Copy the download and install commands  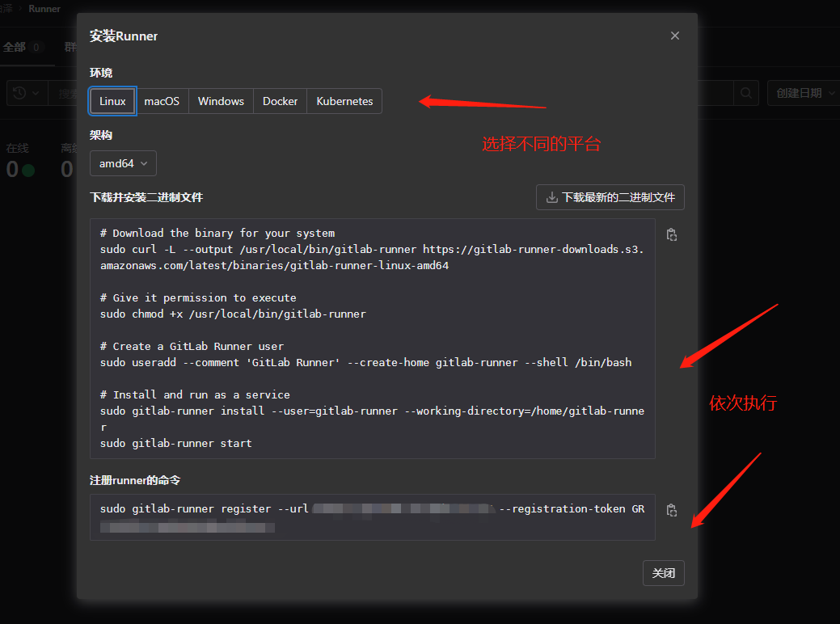671,234
